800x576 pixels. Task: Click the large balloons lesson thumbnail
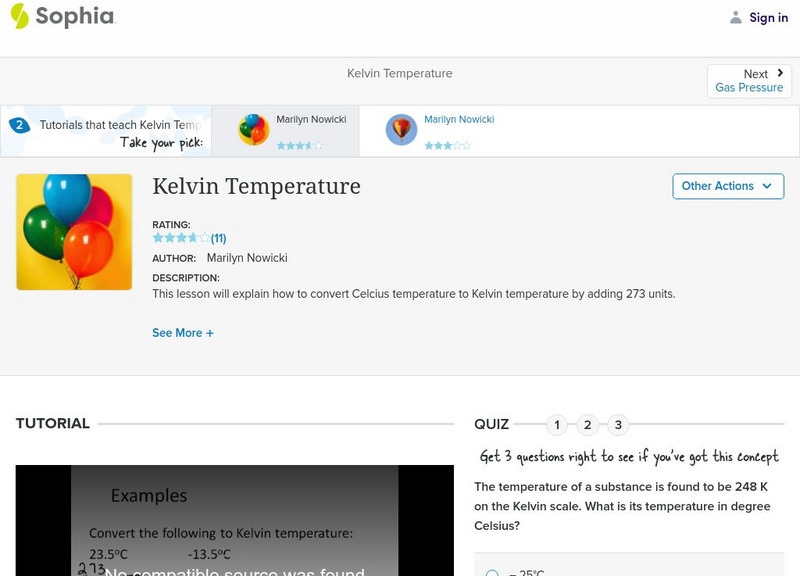coord(74,232)
